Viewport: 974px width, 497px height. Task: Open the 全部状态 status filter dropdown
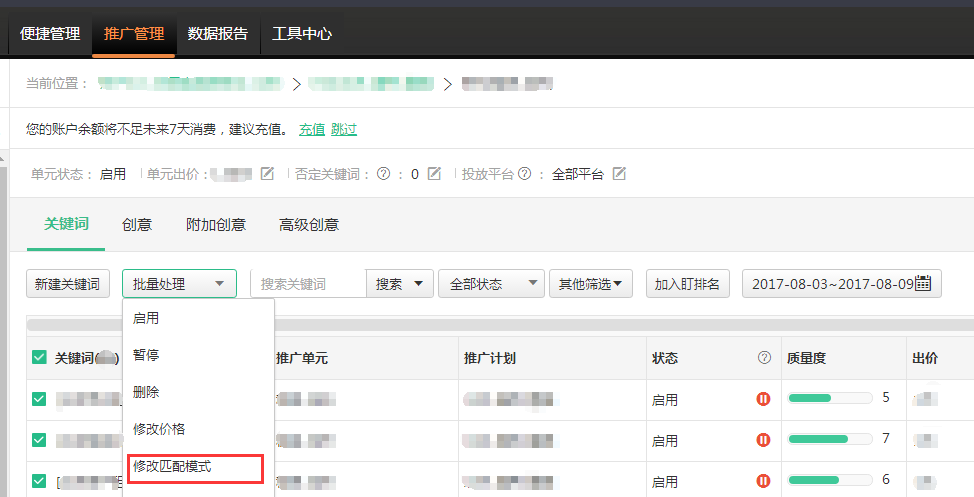pos(491,284)
